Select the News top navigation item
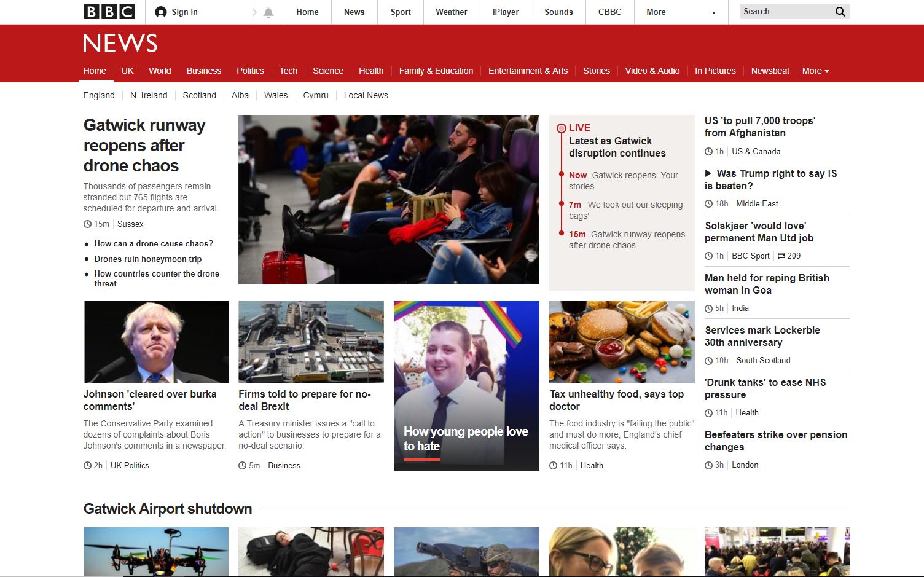The height and width of the screenshot is (577, 924). tap(354, 12)
